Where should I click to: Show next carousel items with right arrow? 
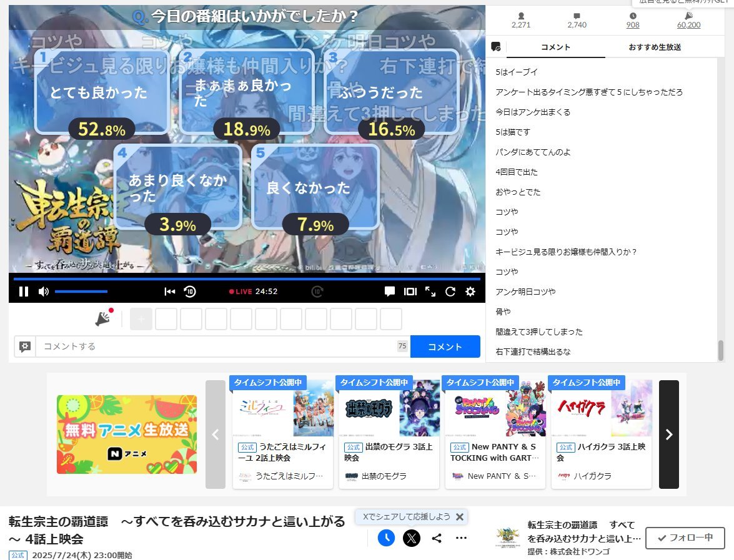[x=669, y=435]
